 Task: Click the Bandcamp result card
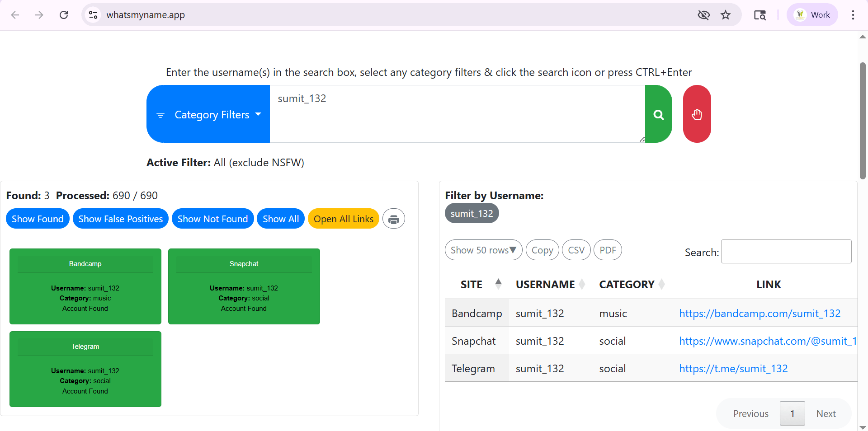tap(85, 286)
